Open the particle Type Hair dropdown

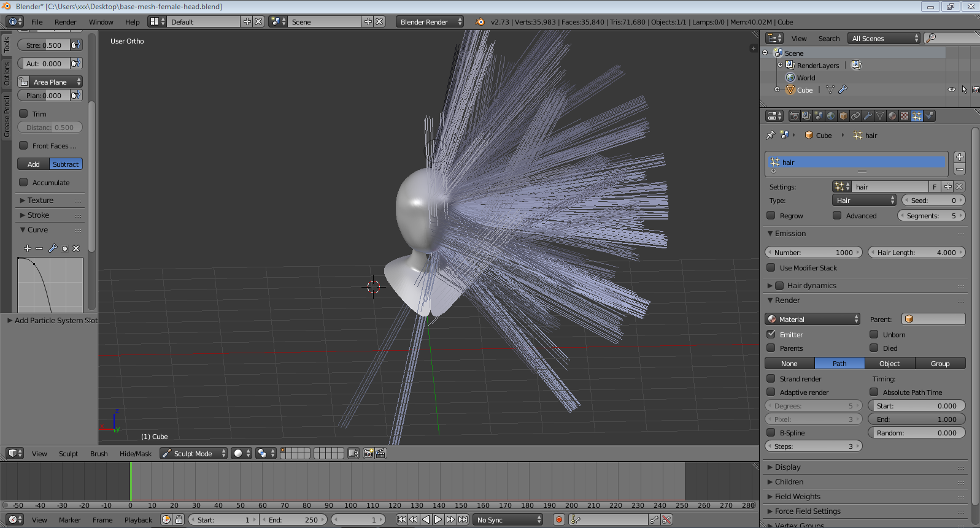[865, 201]
